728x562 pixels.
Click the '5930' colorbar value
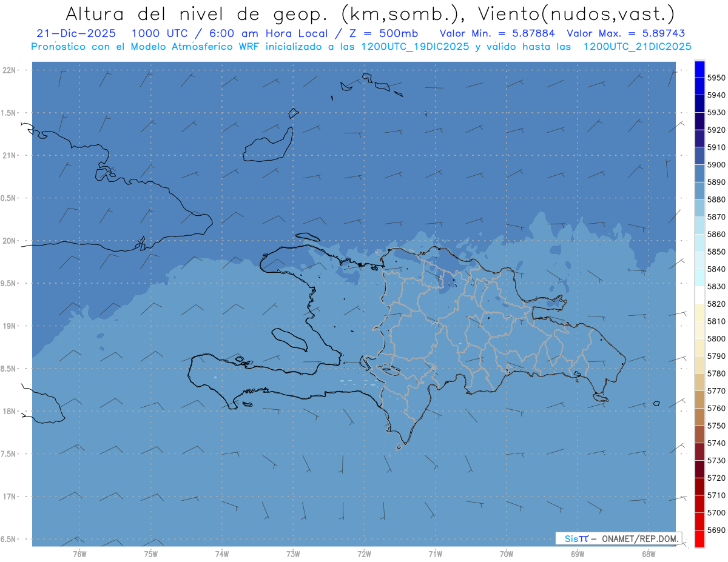[716, 113]
